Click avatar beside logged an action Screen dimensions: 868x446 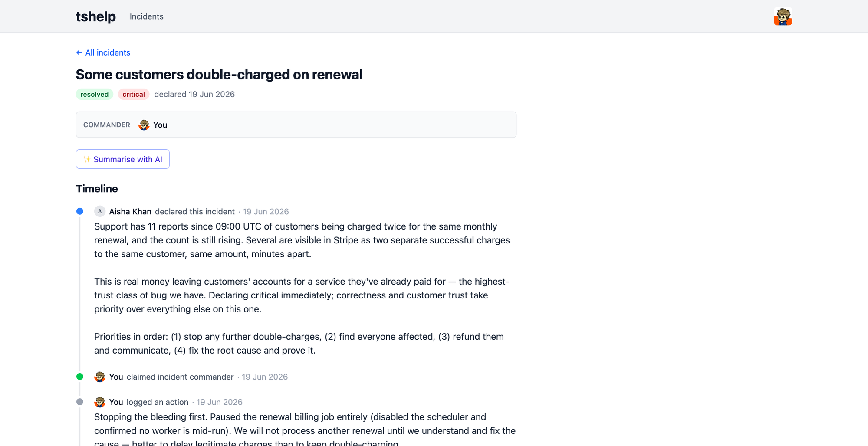point(100,402)
